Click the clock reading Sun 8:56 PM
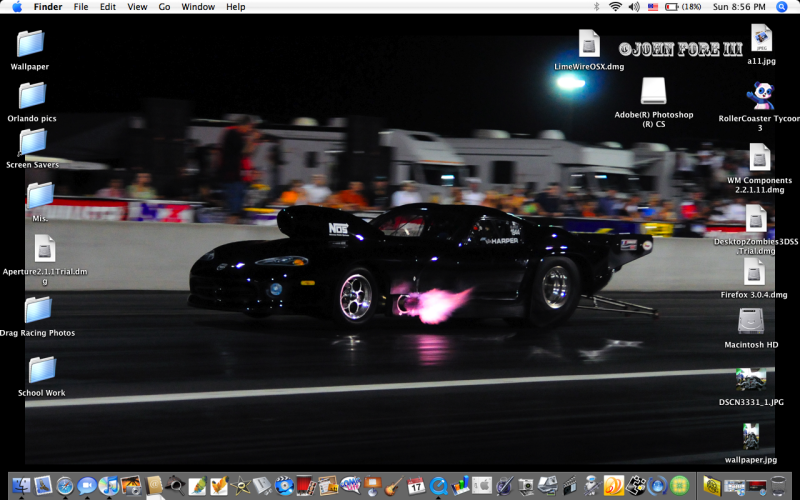This screenshot has height=500, width=800. click(x=739, y=7)
